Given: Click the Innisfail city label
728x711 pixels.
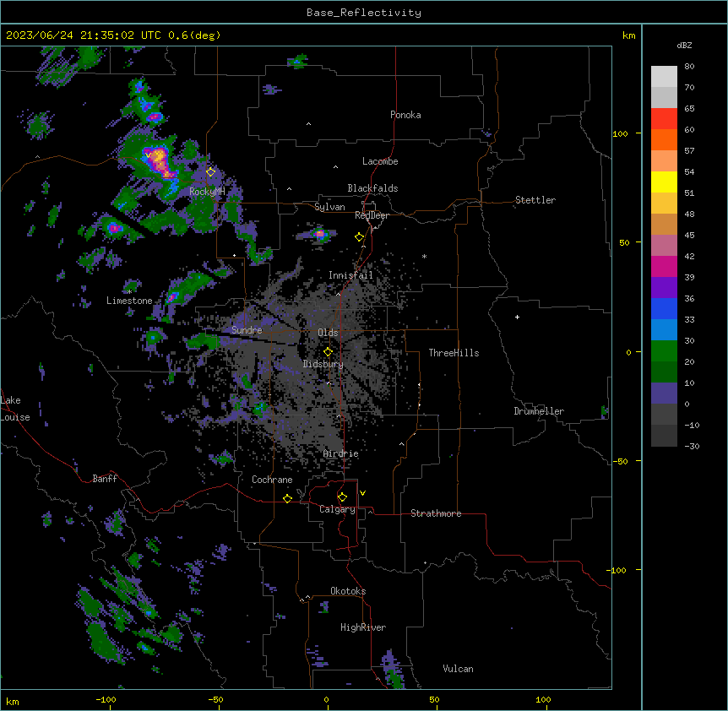Looking at the screenshot, I should 350,275.
